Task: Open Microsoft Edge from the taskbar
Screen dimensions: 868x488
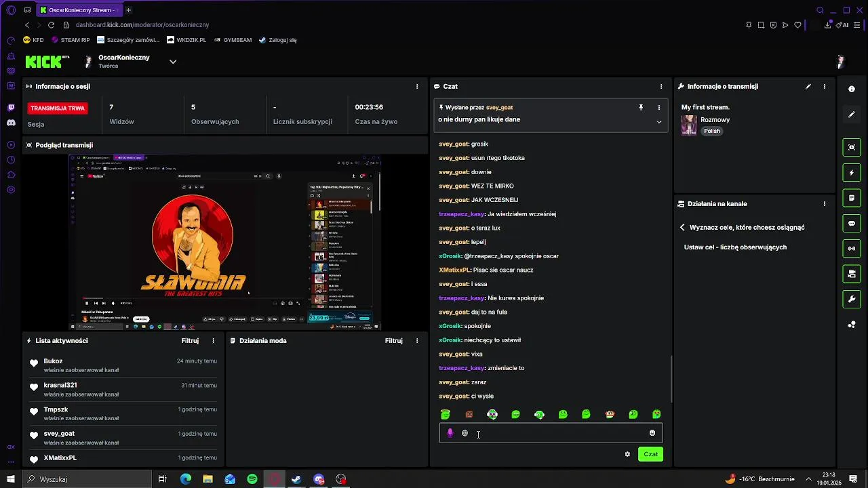Action: (x=186, y=479)
